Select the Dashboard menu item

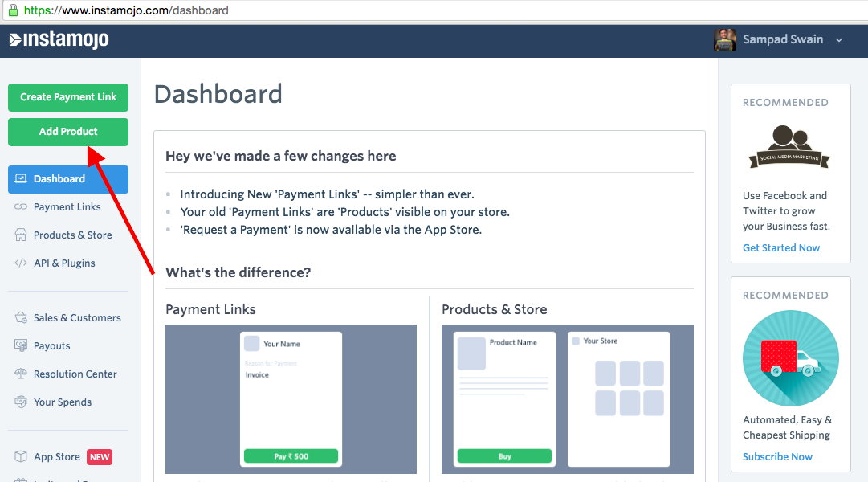point(68,179)
